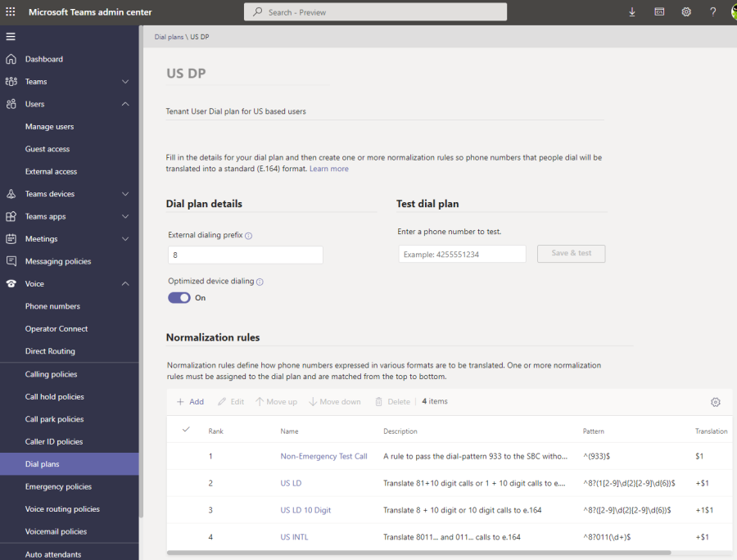The width and height of the screenshot is (737, 560).
Task: Click info icon beside Optimized device dialing
Action: coord(260,282)
